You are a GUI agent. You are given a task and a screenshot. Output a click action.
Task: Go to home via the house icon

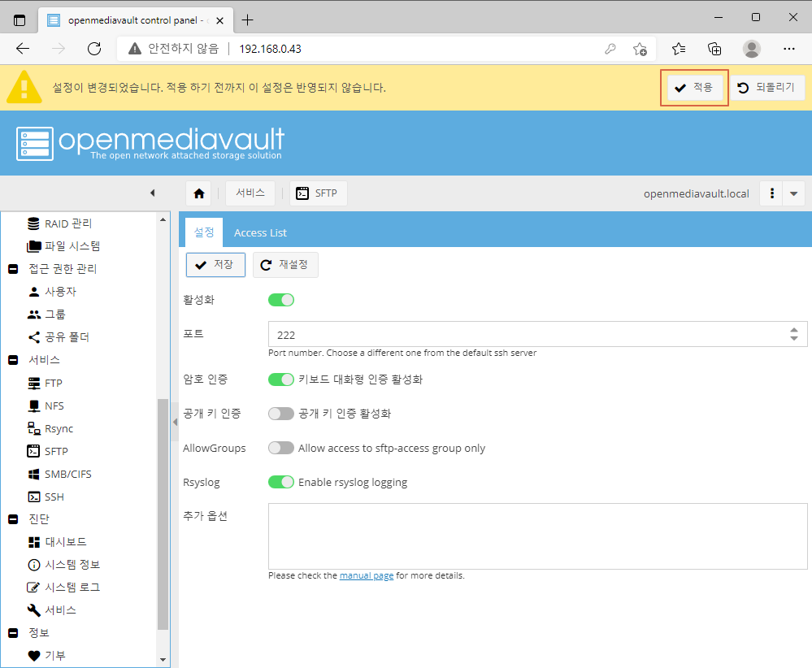coord(199,193)
